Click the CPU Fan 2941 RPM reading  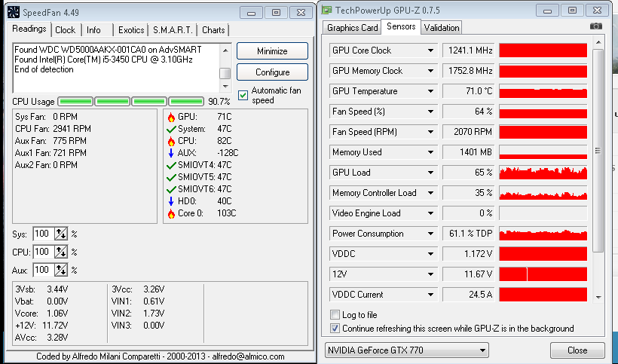pos(53,129)
